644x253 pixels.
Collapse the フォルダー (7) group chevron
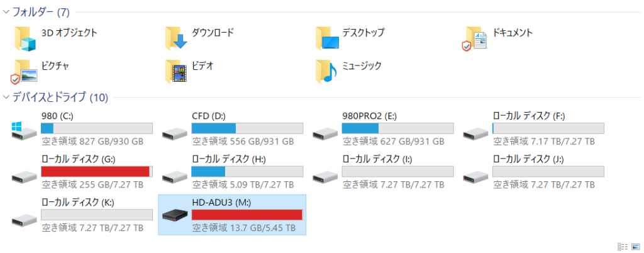click(x=6, y=11)
